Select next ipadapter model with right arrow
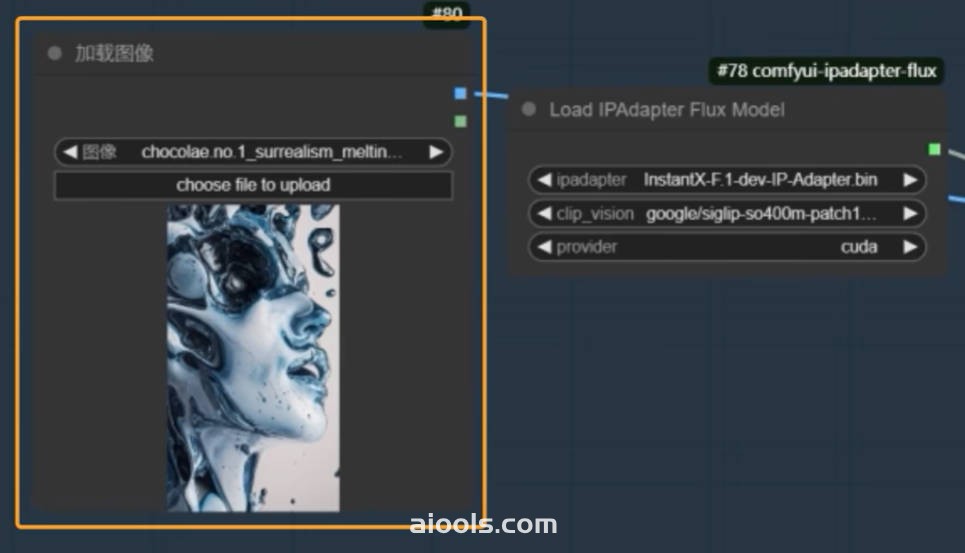This screenshot has height=553, width=965. pos(910,180)
